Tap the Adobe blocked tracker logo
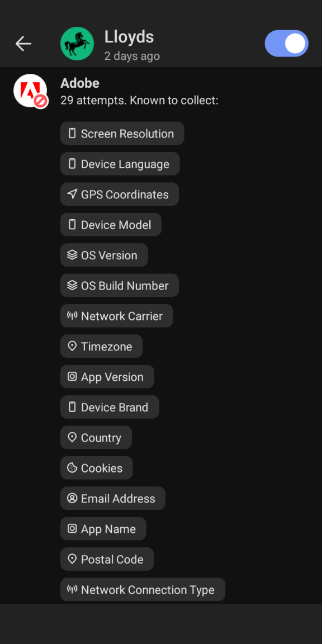322x644 pixels. (x=30, y=91)
